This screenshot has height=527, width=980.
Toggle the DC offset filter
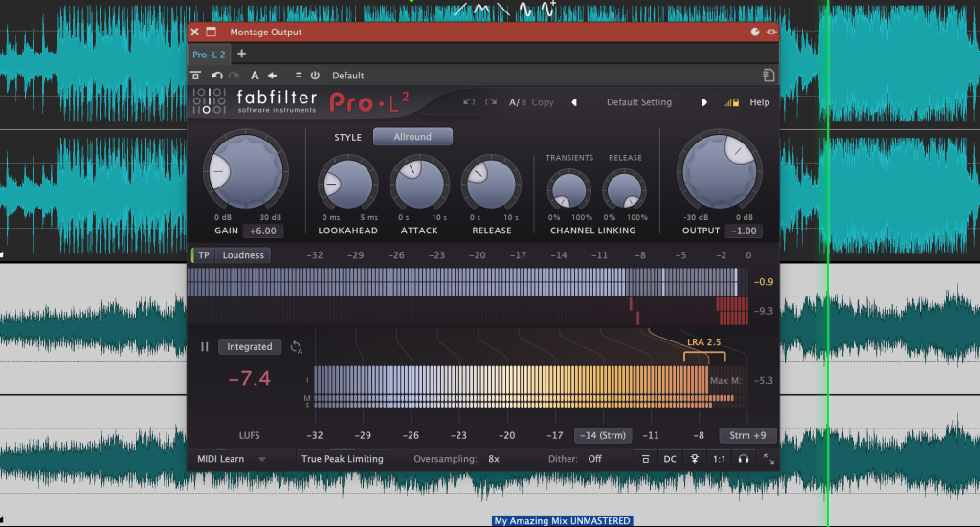(x=670, y=459)
